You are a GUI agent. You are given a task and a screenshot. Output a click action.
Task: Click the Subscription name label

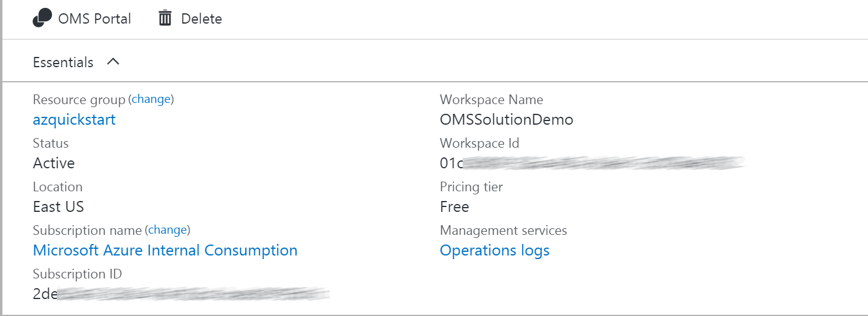coord(87,231)
